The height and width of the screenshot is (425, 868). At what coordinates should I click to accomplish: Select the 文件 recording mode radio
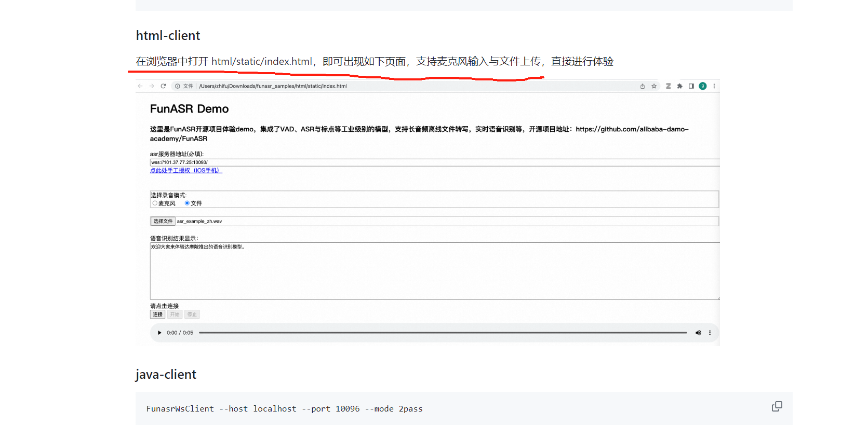pos(187,203)
